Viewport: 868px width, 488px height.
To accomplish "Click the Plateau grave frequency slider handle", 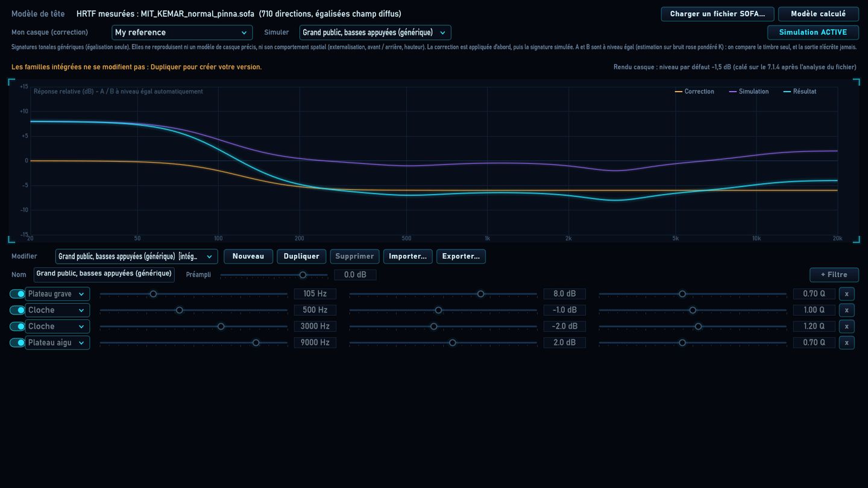I will click(153, 294).
